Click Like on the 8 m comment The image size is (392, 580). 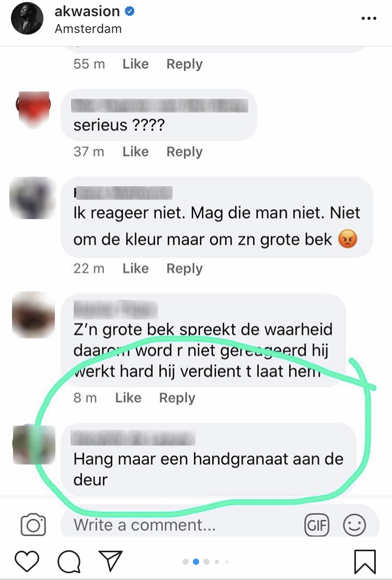pyautogui.click(x=129, y=398)
